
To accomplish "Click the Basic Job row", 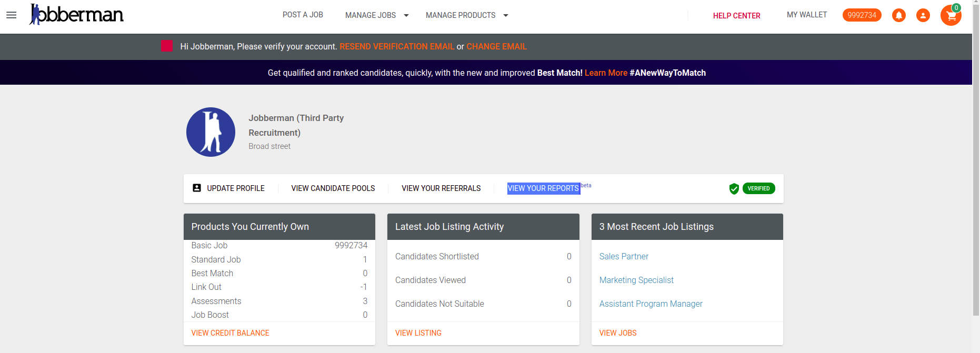I will 279,246.
